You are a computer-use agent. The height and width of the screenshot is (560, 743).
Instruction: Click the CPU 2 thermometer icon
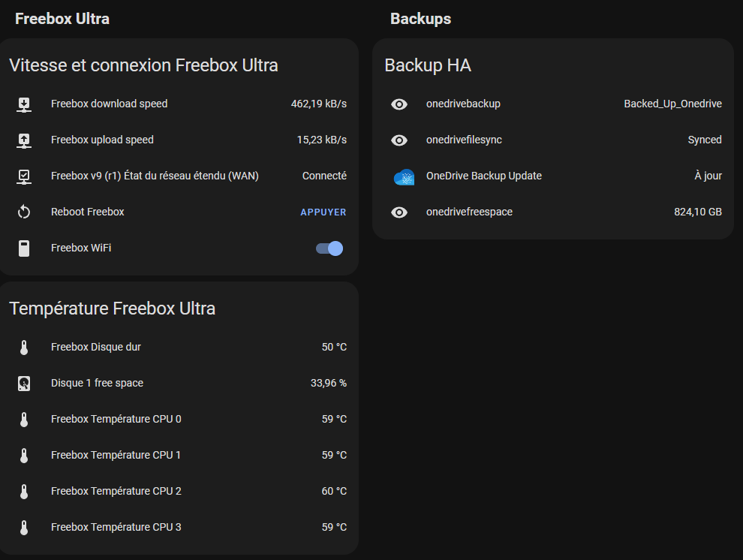pyautogui.click(x=24, y=491)
